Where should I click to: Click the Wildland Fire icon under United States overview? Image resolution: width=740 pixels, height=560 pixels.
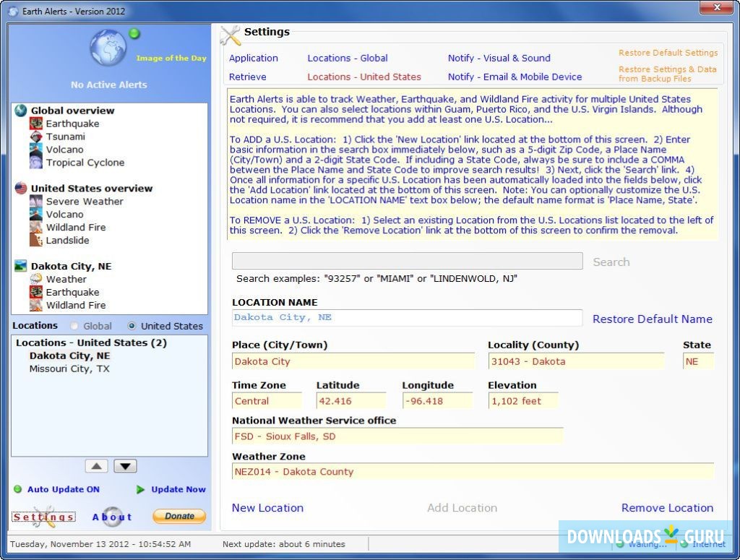(x=36, y=228)
